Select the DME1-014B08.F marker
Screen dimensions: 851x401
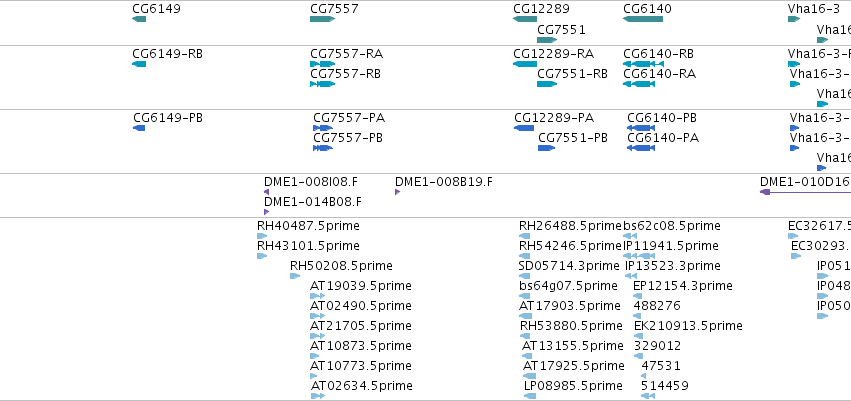266,212
